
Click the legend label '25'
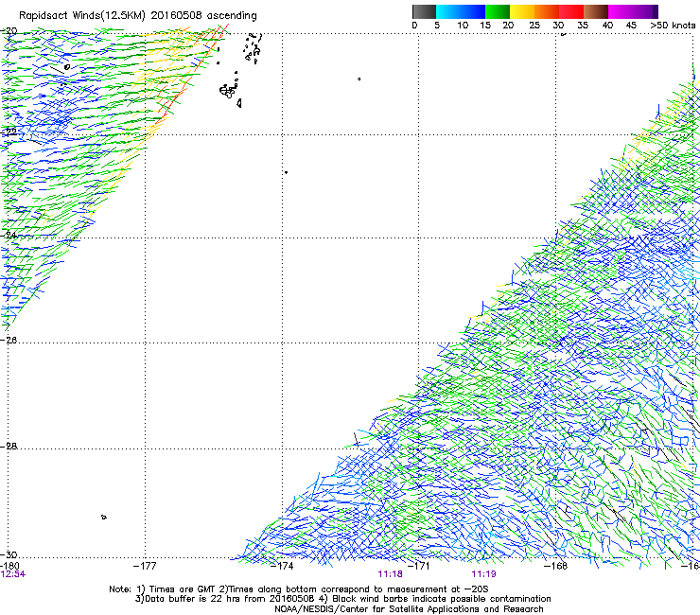click(x=534, y=26)
